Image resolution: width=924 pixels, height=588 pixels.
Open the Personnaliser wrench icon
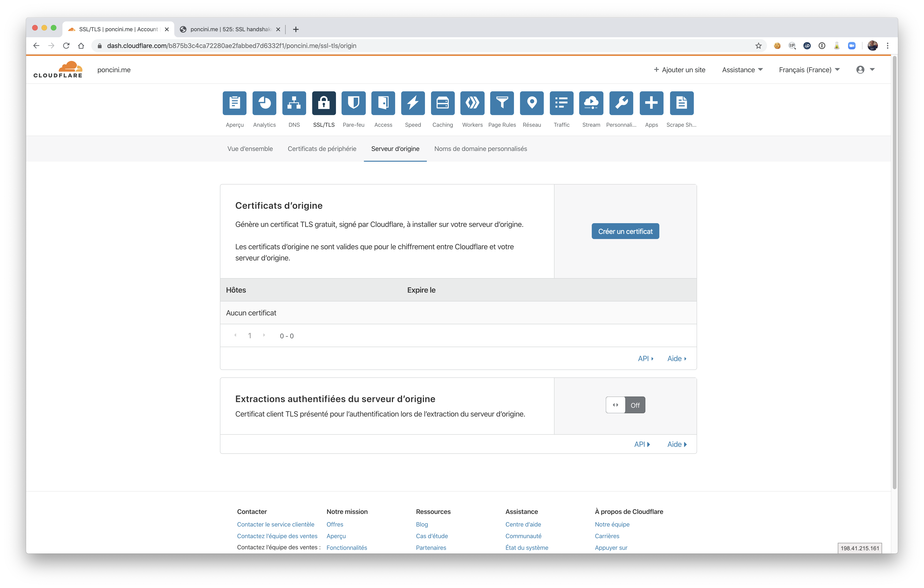pyautogui.click(x=621, y=103)
